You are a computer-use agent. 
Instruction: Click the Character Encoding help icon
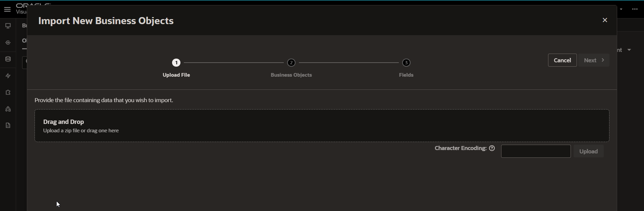coord(492,148)
